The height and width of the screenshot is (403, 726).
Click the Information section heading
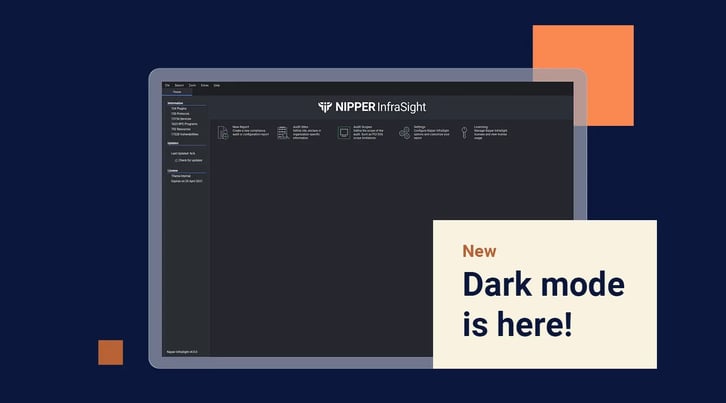point(175,103)
